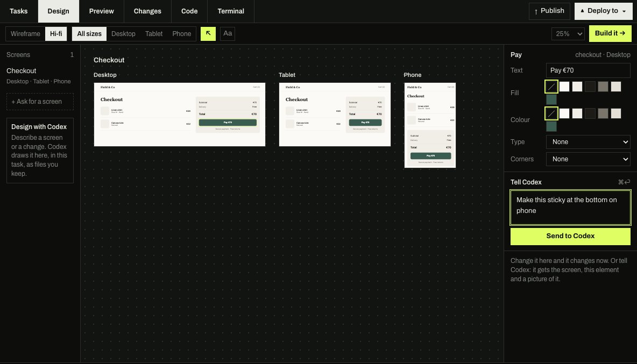The height and width of the screenshot is (364, 637).
Task: Open the Code tab
Action: [x=189, y=11]
